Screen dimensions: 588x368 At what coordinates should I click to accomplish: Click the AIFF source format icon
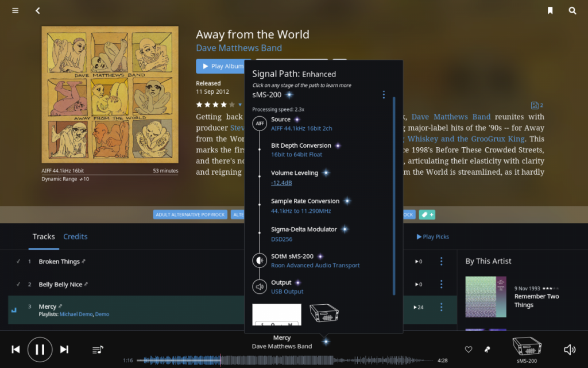point(260,124)
